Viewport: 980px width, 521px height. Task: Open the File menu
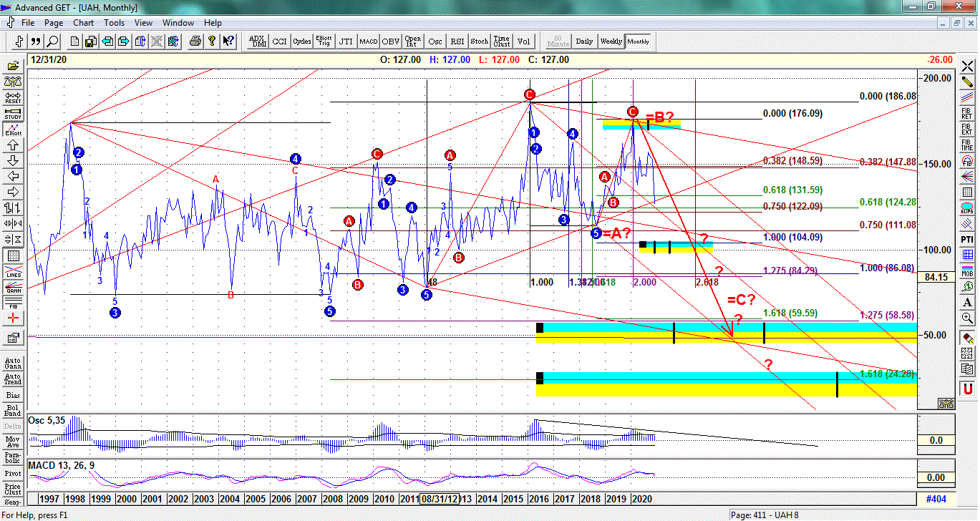coord(28,22)
